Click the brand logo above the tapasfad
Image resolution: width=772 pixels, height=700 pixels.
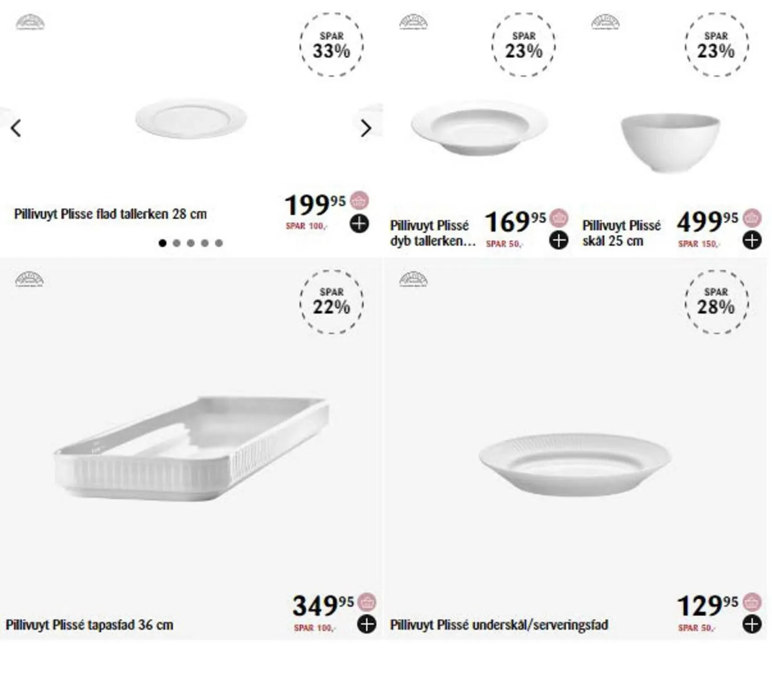[x=29, y=279]
